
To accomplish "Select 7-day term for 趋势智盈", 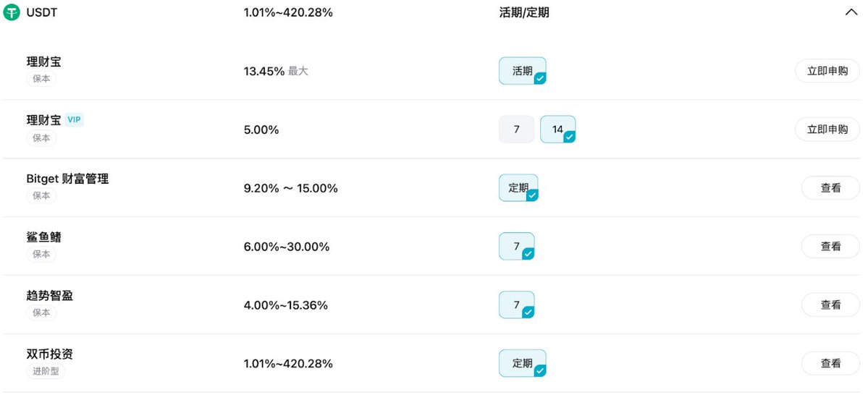I will click(x=516, y=305).
